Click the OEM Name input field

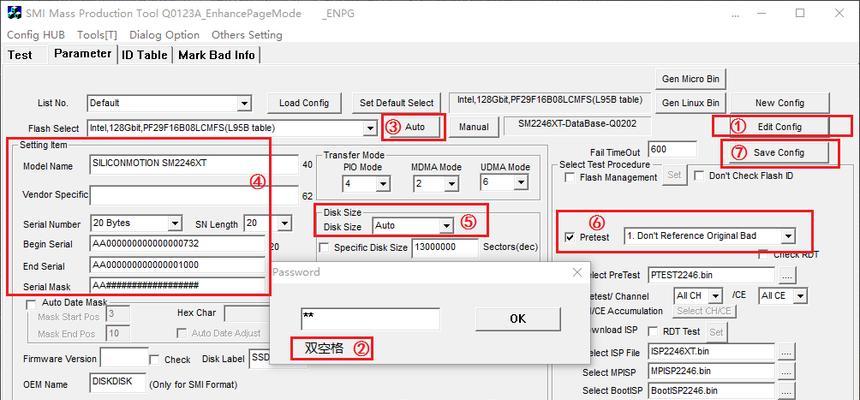(x=117, y=382)
